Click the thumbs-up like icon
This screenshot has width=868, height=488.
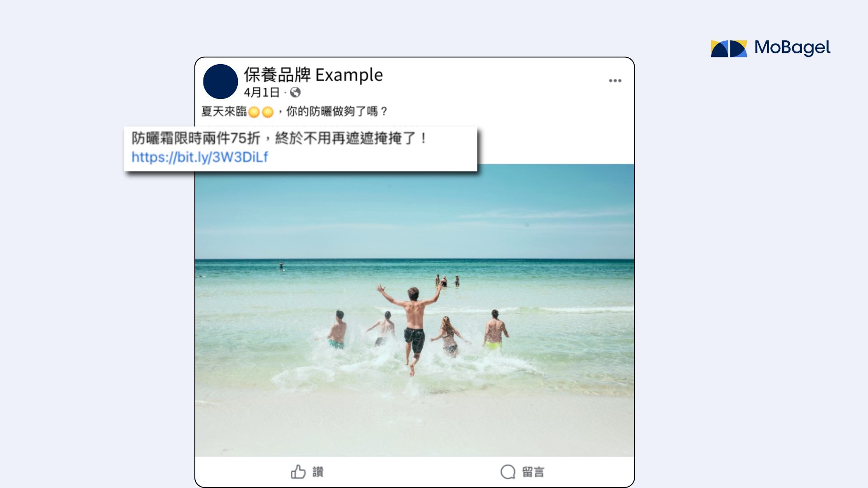(298, 471)
